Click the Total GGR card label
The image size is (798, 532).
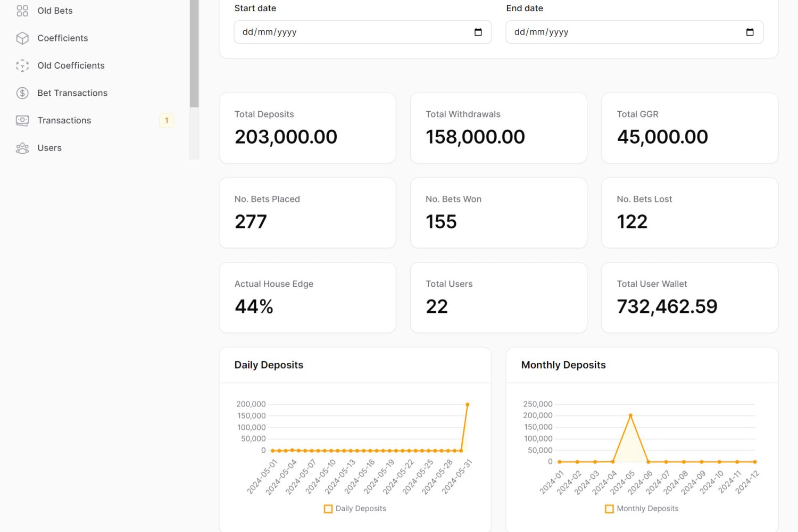(637, 114)
